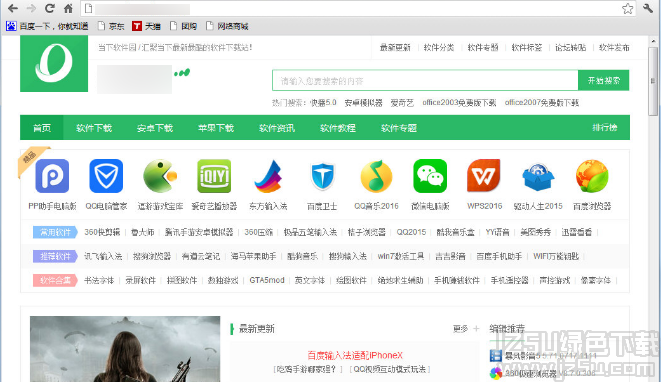Open the 软件教程 navigation tab
The height and width of the screenshot is (382, 661).
tap(338, 128)
